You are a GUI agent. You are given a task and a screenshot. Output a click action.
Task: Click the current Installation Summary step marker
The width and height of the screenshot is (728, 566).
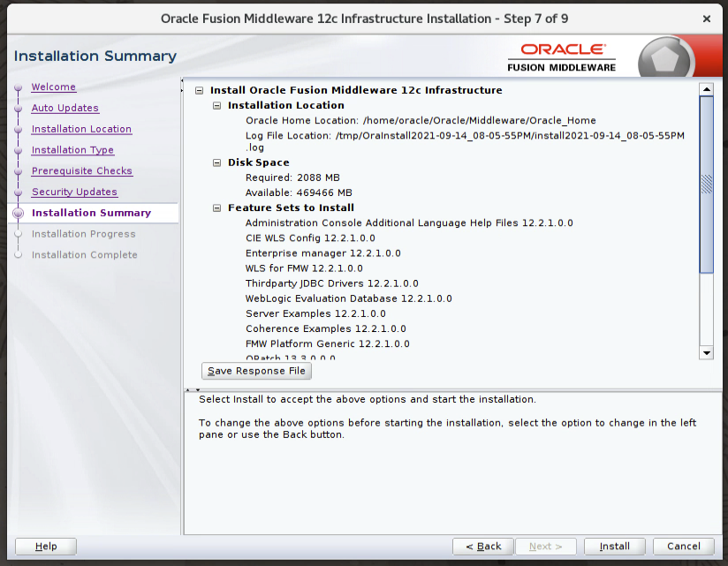pos(18,213)
